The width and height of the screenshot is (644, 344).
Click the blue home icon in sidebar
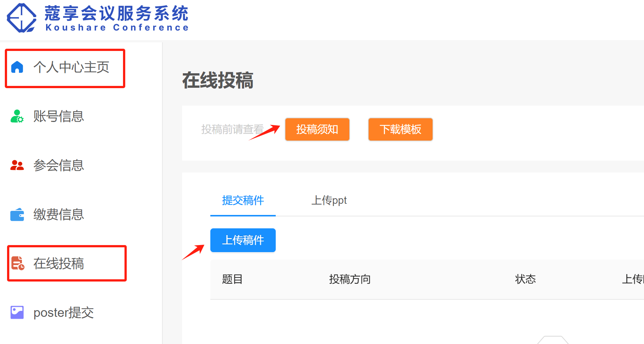click(17, 67)
